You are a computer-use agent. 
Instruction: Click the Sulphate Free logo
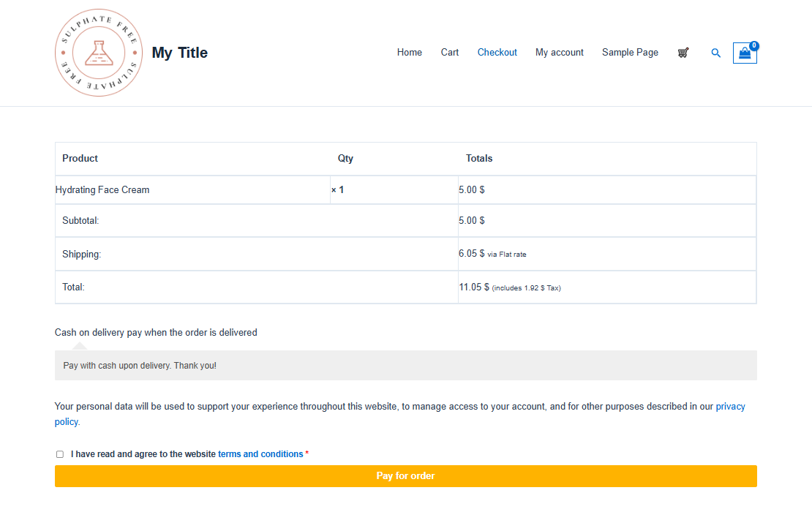(99, 53)
